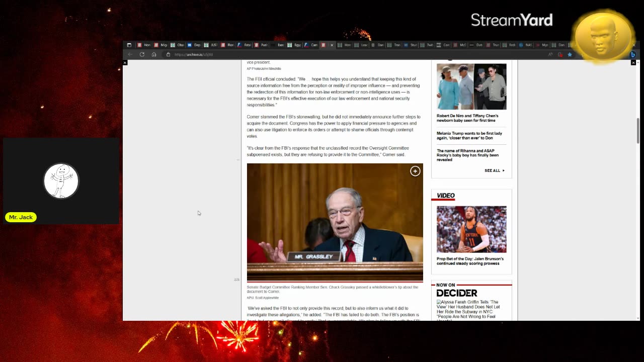
Task: Select the Mr. Jack stick-figure avatar
Action: tap(61, 180)
